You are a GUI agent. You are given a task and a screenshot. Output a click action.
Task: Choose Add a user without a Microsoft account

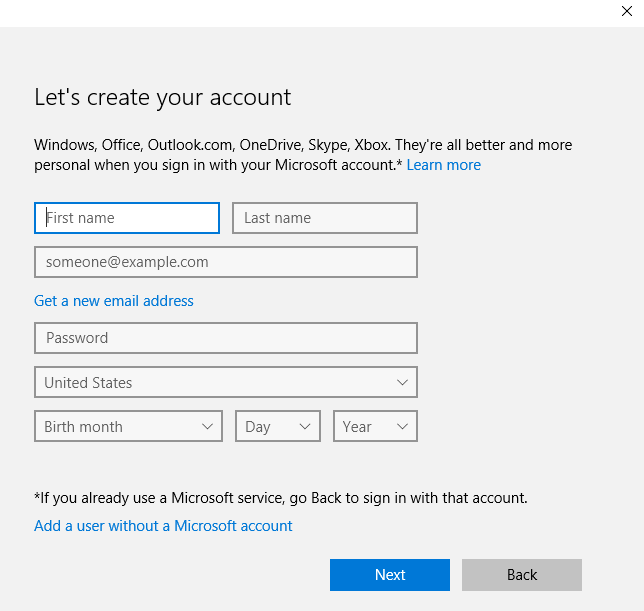163,526
